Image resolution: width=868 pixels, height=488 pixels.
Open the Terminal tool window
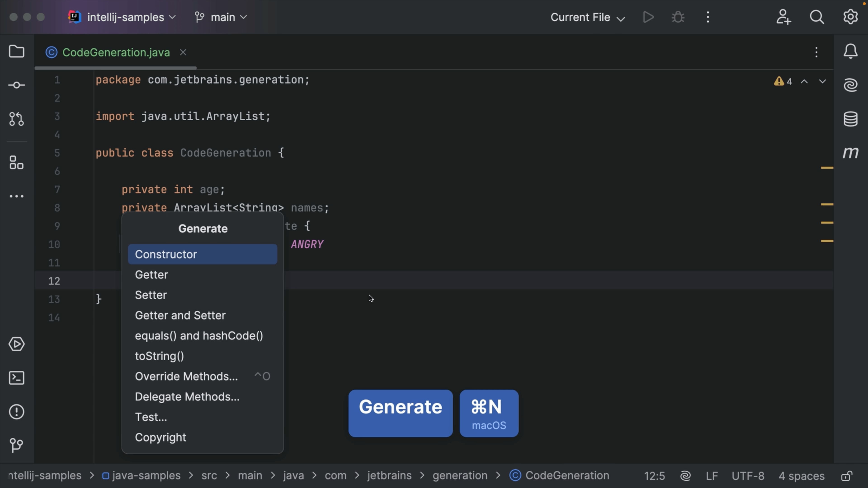click(17, 378)
